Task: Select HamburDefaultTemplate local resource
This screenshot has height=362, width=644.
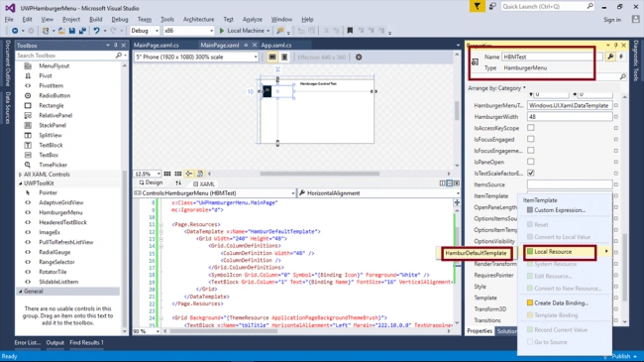Action: (x=476, y=253)
